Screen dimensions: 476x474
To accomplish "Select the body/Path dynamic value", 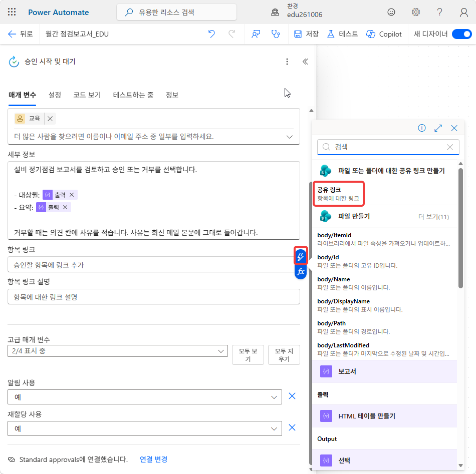I will (x=385, y=327).
